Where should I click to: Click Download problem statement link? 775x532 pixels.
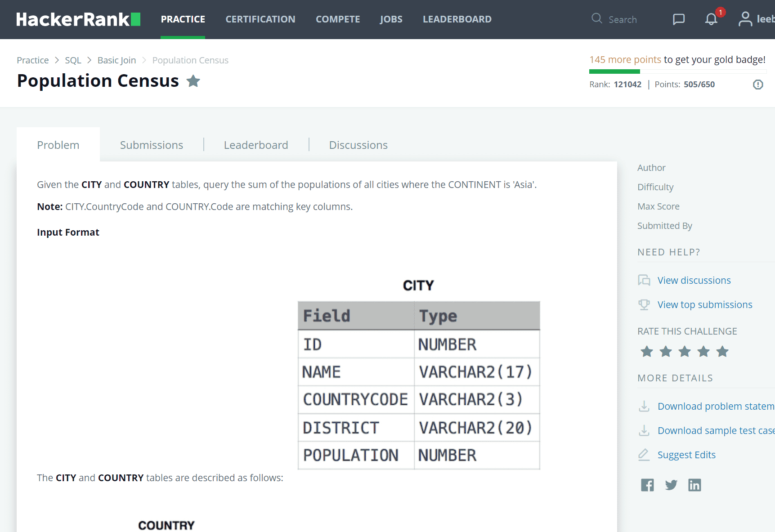[716, 406]
